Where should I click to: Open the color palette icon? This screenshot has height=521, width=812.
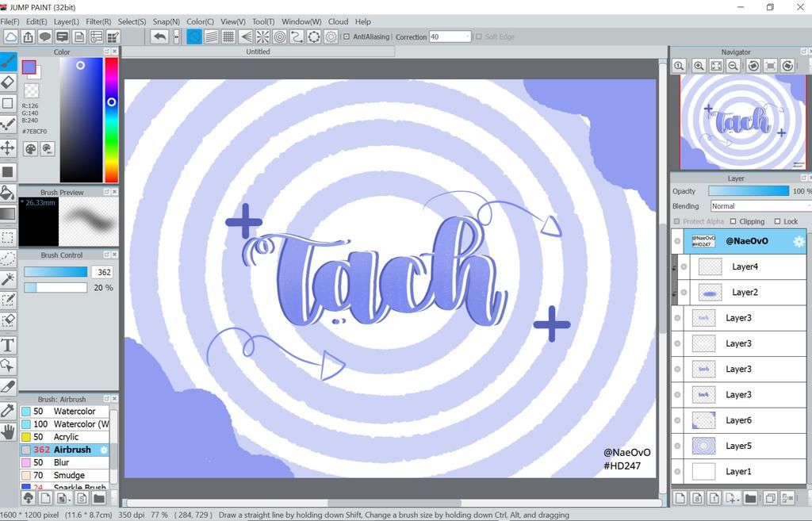[31, 149]
